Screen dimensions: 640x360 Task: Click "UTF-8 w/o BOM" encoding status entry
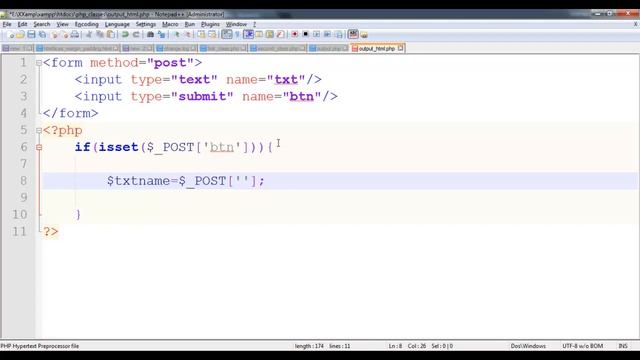pos(582,346)
